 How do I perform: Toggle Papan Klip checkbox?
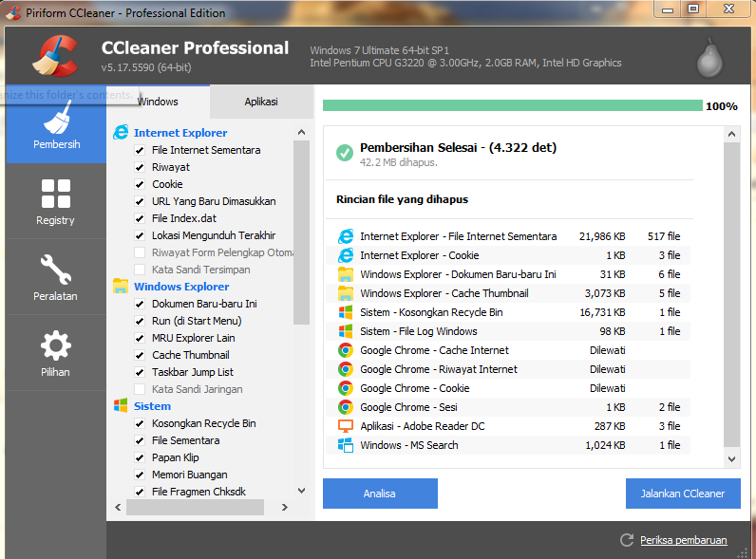point(140,457)
